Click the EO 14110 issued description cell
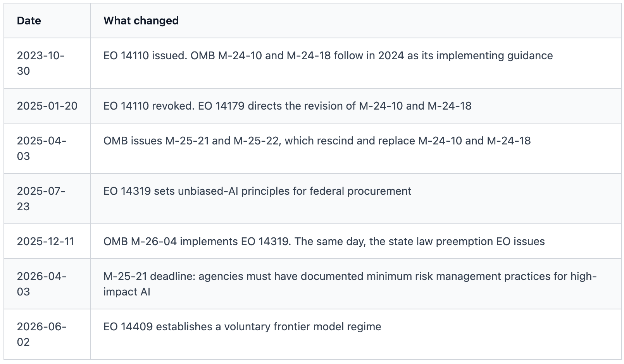Screen dimensions: 624x364 point(356,63)
